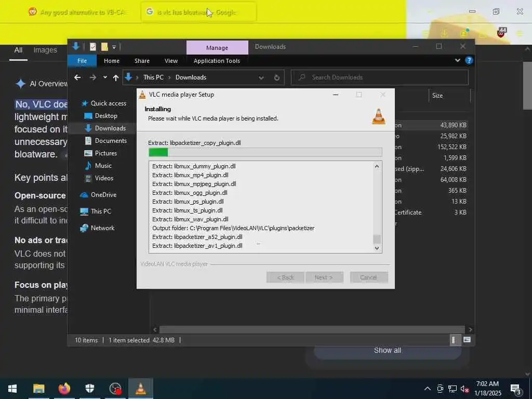
Task: Select Downloads in navigation pane
Action: click(x=110, y=128)
